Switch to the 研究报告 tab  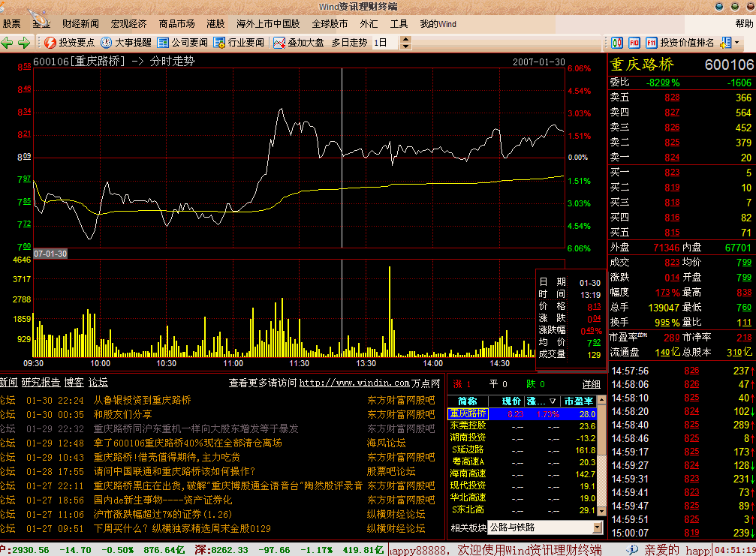(x=41, y=383)
